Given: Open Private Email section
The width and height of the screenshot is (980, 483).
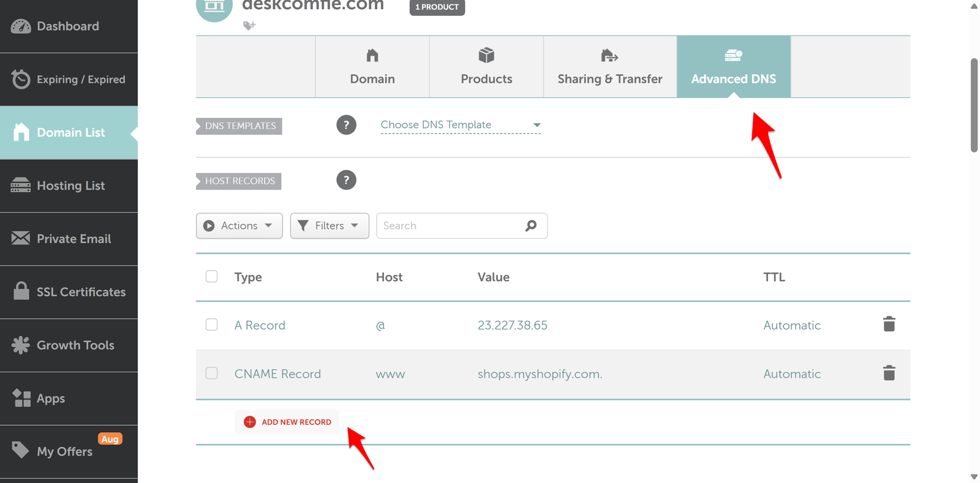Looking at the screenshot, I should tap(69, 239).
